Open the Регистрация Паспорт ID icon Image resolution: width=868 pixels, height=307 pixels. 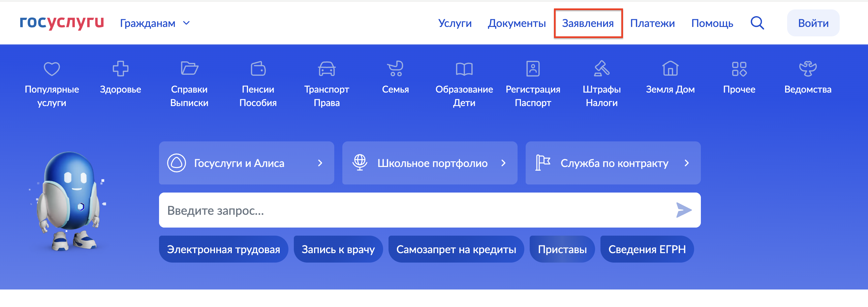[533, 69]
